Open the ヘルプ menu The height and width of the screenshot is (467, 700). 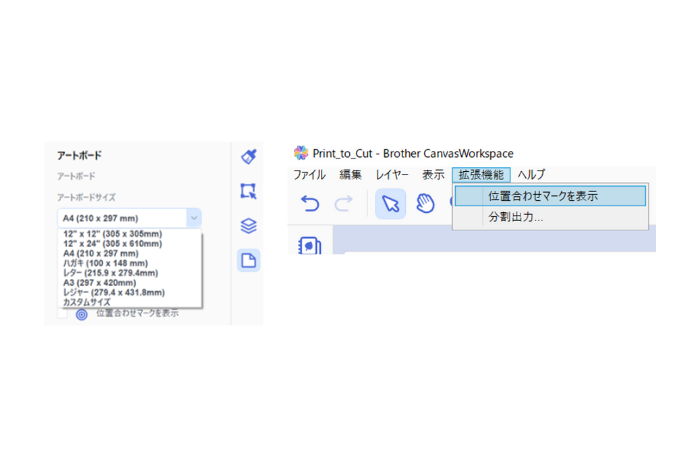click(531, 175)
